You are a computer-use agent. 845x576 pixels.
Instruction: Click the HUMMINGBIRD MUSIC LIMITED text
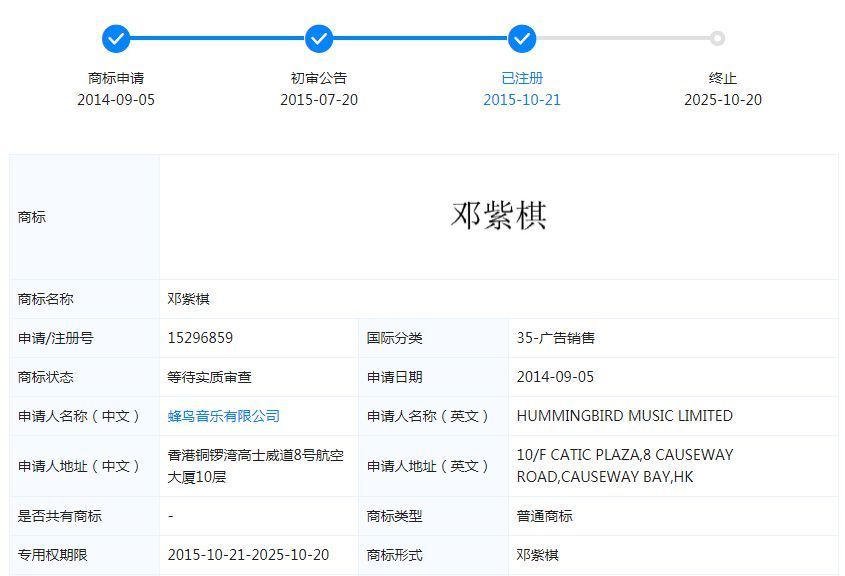click(x=625, y=416)
